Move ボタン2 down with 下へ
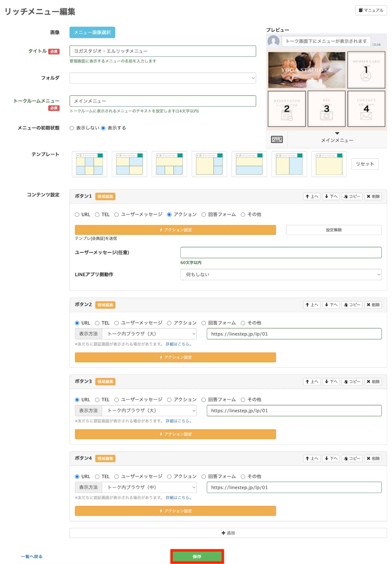Viewport: 392px width, 564px height. click(x=331, y=305)
